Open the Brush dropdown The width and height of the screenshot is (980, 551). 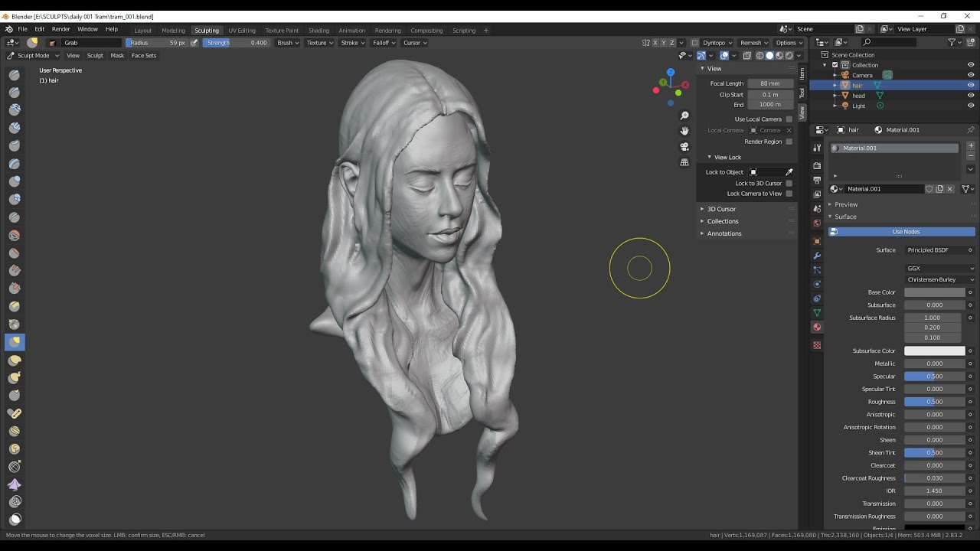288,43
